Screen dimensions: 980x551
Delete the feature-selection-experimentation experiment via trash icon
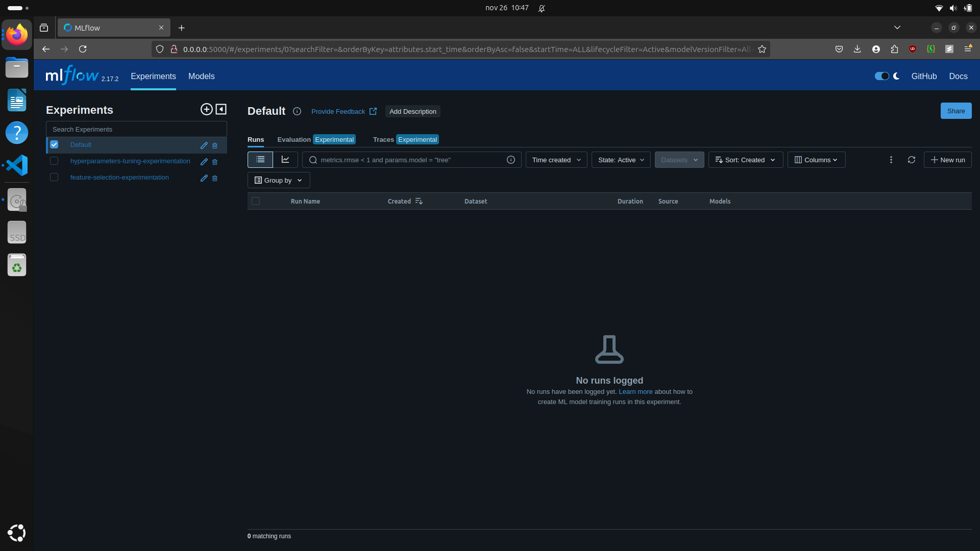click(x=215, y=178)
